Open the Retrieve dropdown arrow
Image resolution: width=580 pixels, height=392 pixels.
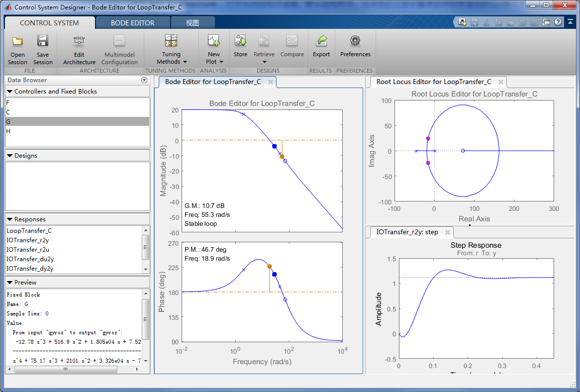click(x=264, y=62)
